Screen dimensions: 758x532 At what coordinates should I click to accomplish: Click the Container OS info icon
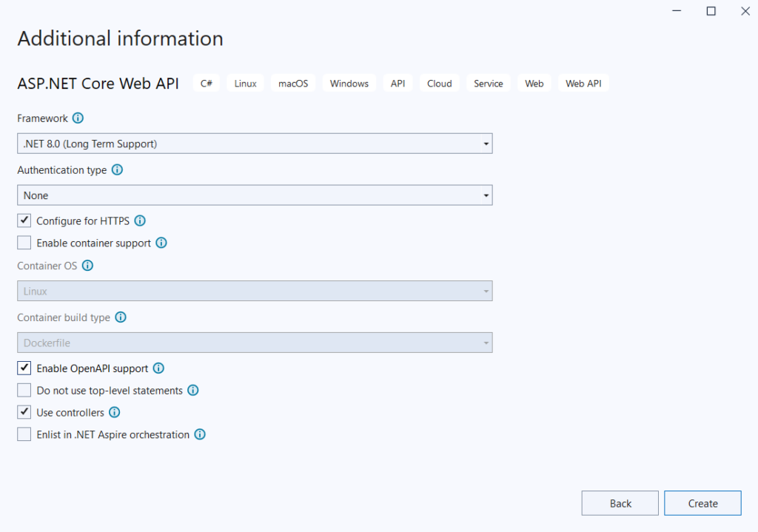[87, 266]
